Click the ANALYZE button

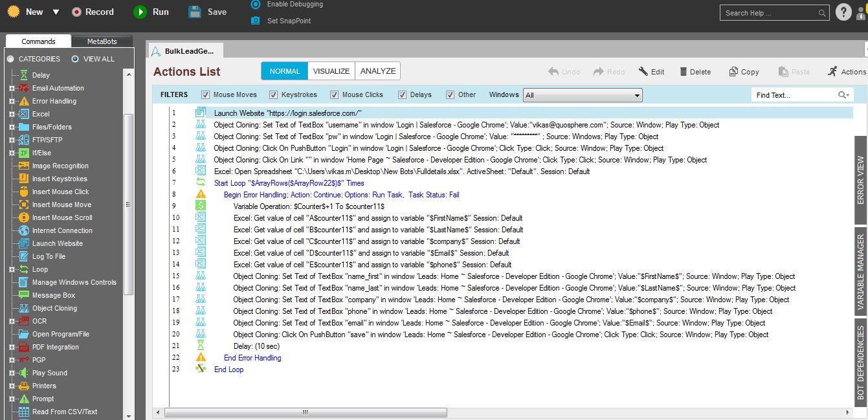click(x=378, y=71)
